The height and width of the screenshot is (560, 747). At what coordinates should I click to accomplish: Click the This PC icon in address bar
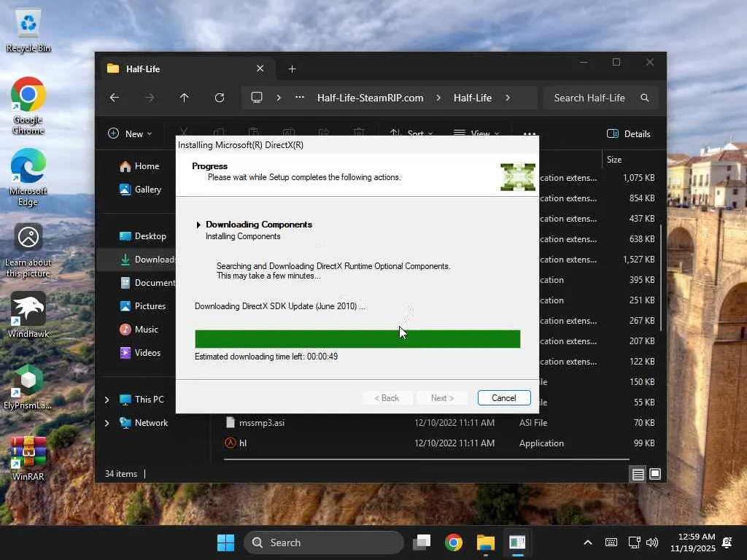click(x=257, y=98)
